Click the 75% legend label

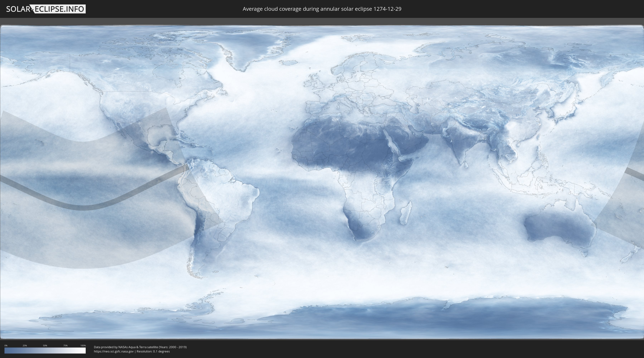(65, 345)
